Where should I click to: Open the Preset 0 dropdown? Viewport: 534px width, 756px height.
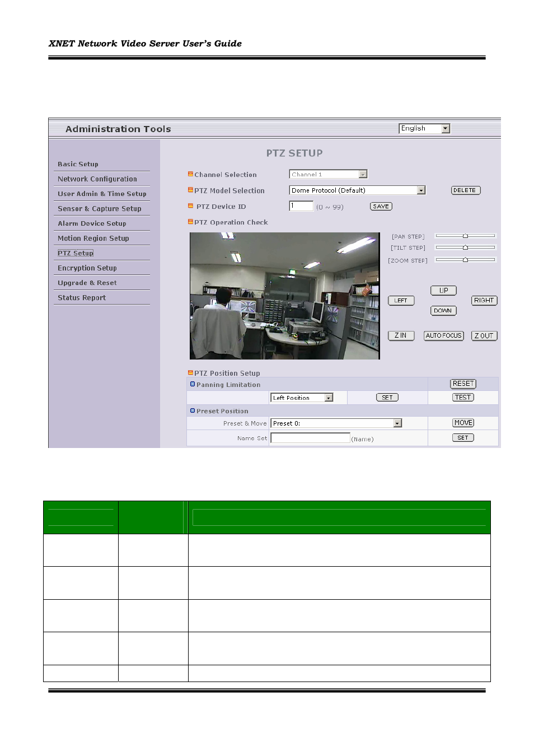pyautogui.click(x=336, y=423)
